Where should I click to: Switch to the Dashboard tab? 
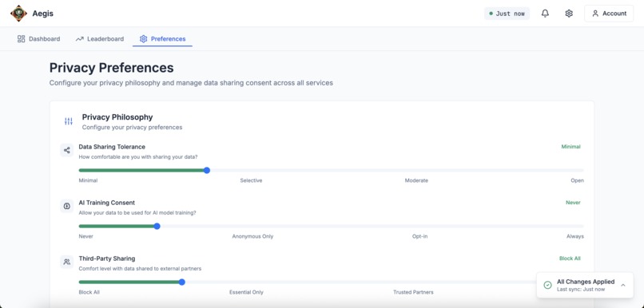38,39
